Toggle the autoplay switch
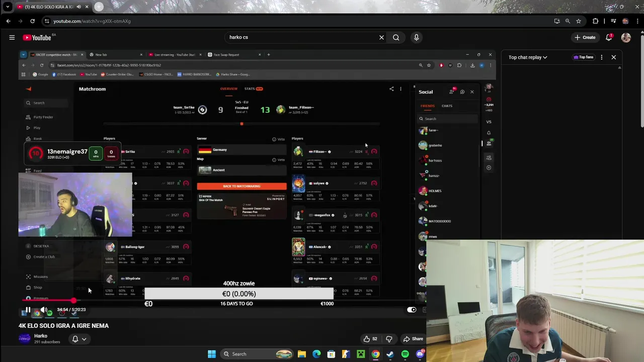This screenshot has height=362, width=644. 412,310
